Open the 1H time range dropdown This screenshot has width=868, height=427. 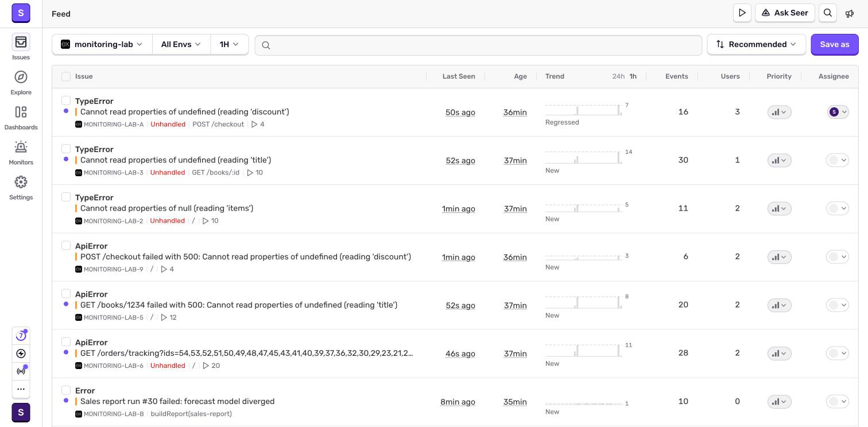click(229, 44)
